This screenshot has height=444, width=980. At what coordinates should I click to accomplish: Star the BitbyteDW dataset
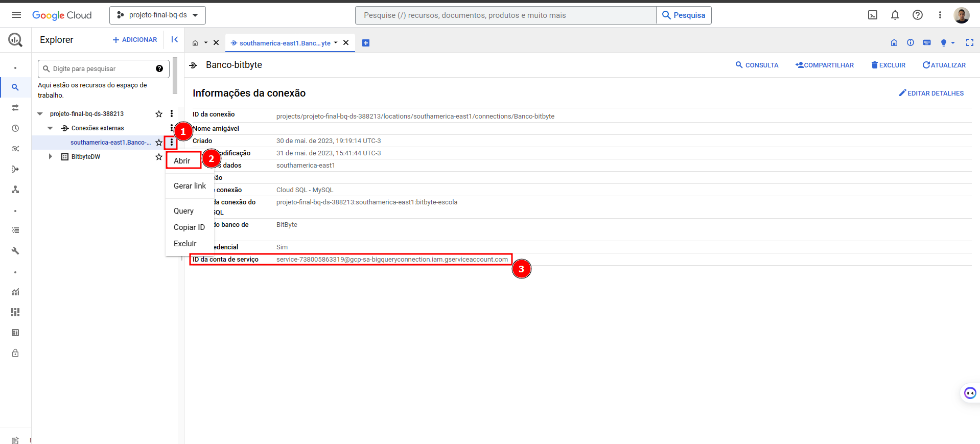click(x=159, y=157)
